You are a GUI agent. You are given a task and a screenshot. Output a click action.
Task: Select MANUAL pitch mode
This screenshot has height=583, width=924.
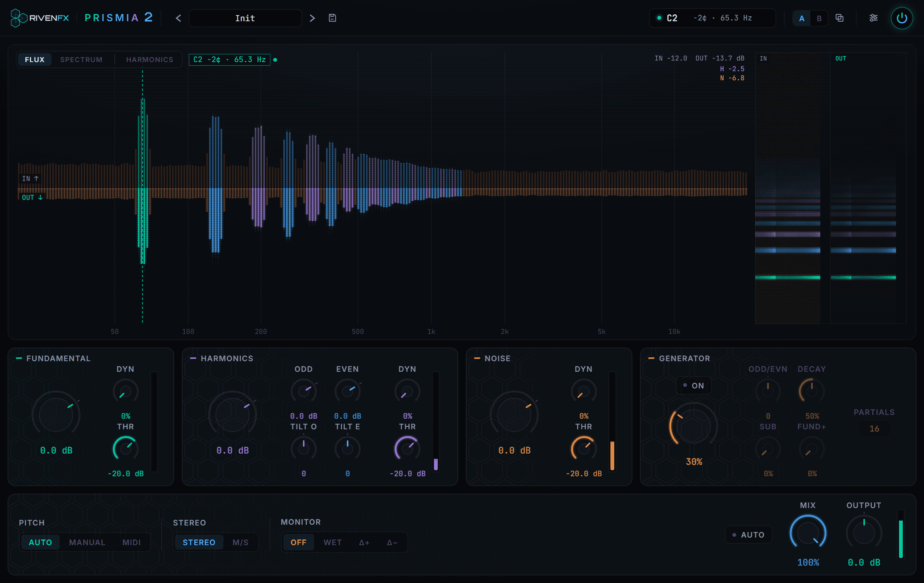87,542
